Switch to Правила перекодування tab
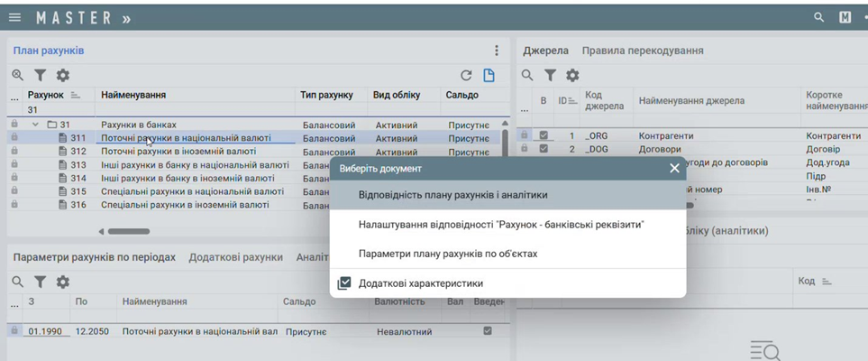Image resolution: width=868 pixels, height=361 pixels. coord(643,51)
